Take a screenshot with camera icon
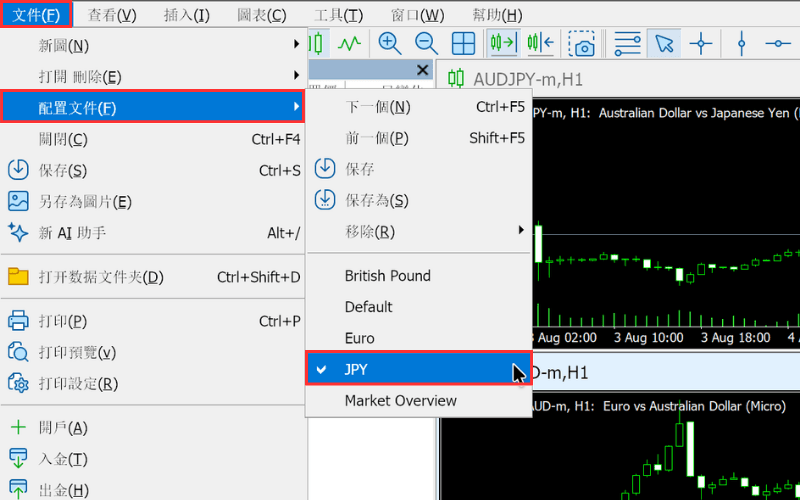Viewport: 800px width, 500px height. tap(583, 43)
